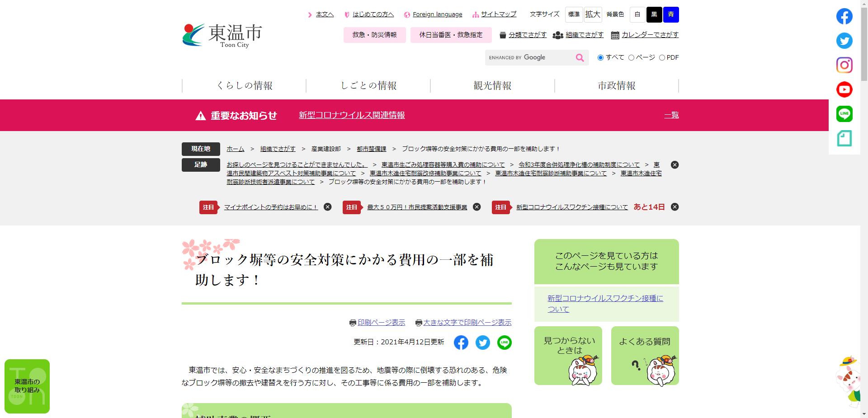The height and width of the screenshot is (418, 868).
Task: Dismiss the マイナポイント notice with its X
Action: (x=328, y=207)
